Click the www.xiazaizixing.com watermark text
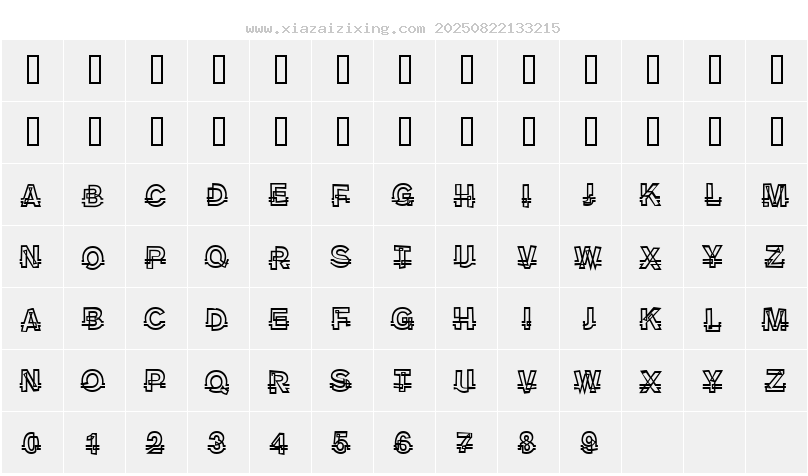The width and height of the screenshot is (808, 476). (335, 28)
